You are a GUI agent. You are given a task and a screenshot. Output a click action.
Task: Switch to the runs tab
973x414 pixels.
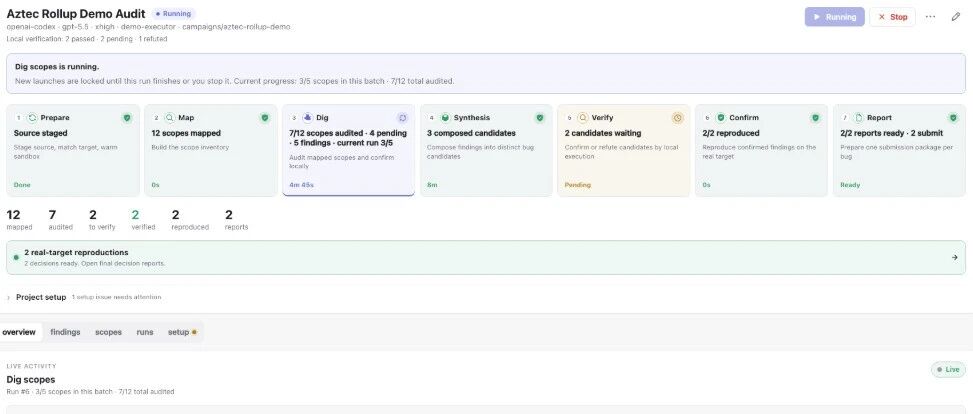click(x=145, y=332)
